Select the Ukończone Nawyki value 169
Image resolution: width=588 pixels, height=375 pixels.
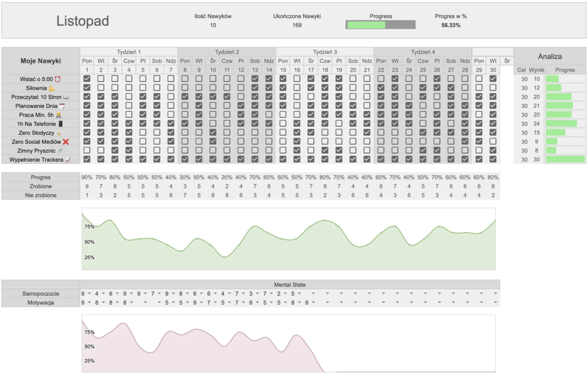pyautogui.click(x=297, y=25)
